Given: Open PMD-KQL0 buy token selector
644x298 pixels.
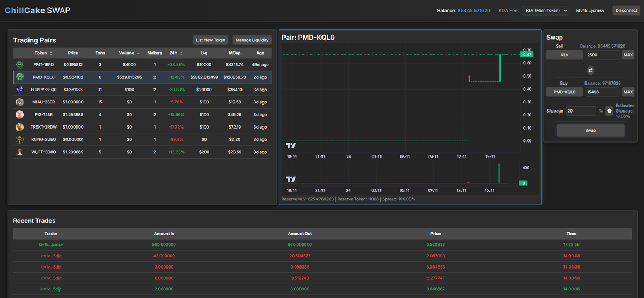Looking at the screenshot, I should [x=564, y=92].
